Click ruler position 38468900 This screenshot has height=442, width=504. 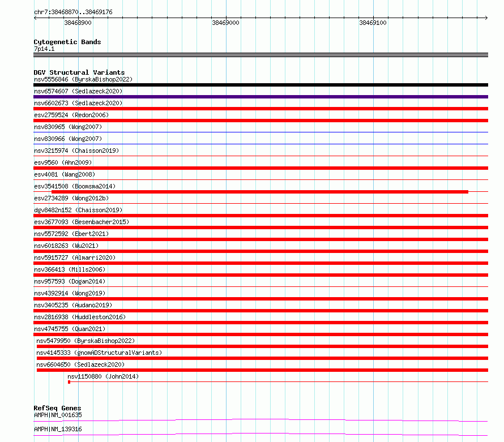click(x=78, y=23)
